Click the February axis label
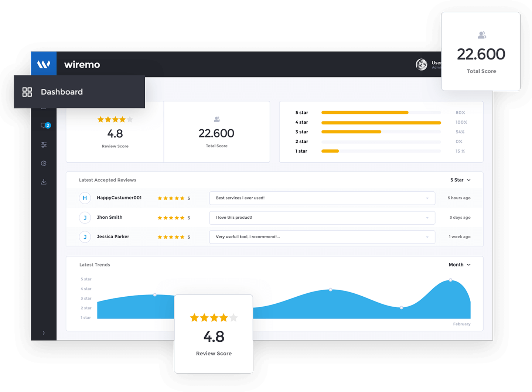 coord(462,324)
